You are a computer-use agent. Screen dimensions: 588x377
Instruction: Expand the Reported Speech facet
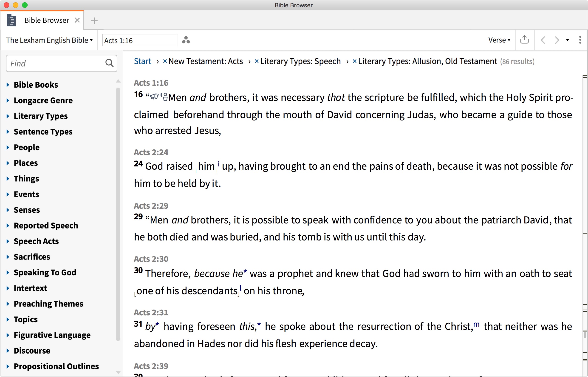[x=8, y=226]
